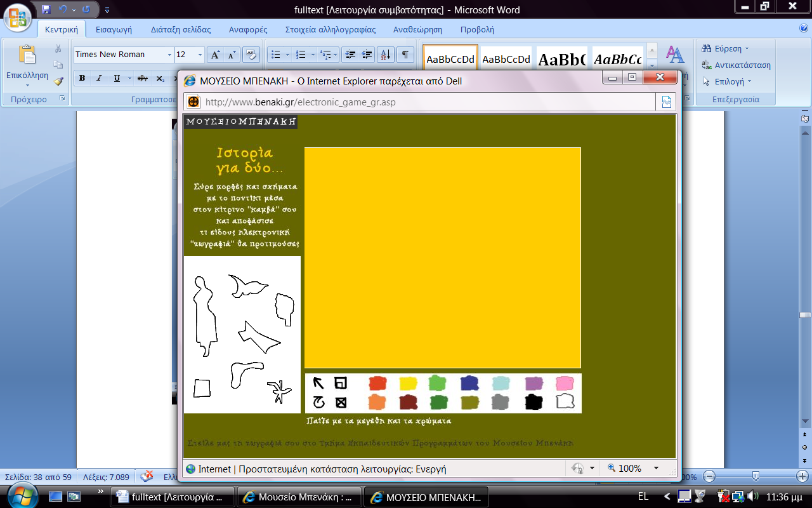Click the Shrink Font icon

click(232, 55)
